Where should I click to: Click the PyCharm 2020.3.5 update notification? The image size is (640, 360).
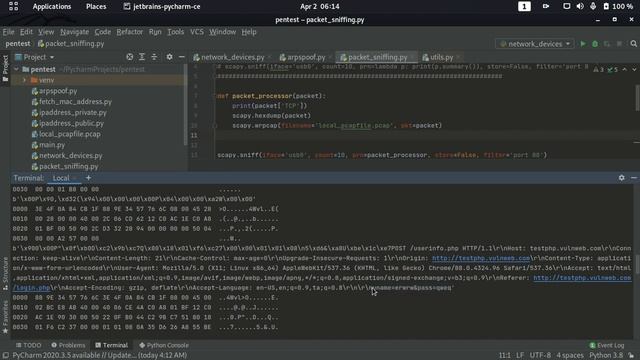(x=99, y=355)
